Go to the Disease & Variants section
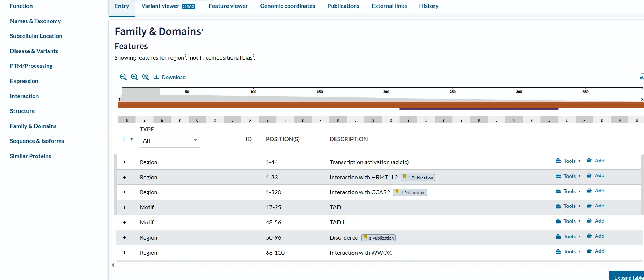 tap(34, 51)
